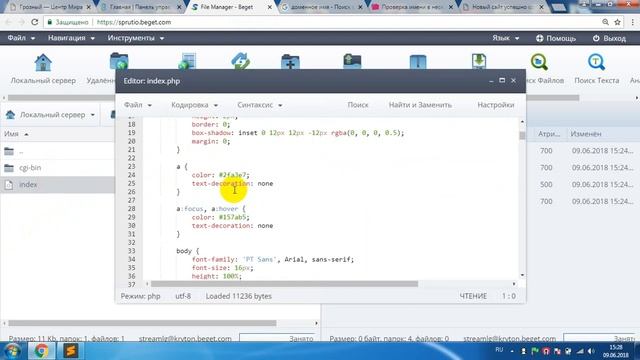Sort by the Имя column header
Screen dimensions: 640x360
[x=11, y=134]
